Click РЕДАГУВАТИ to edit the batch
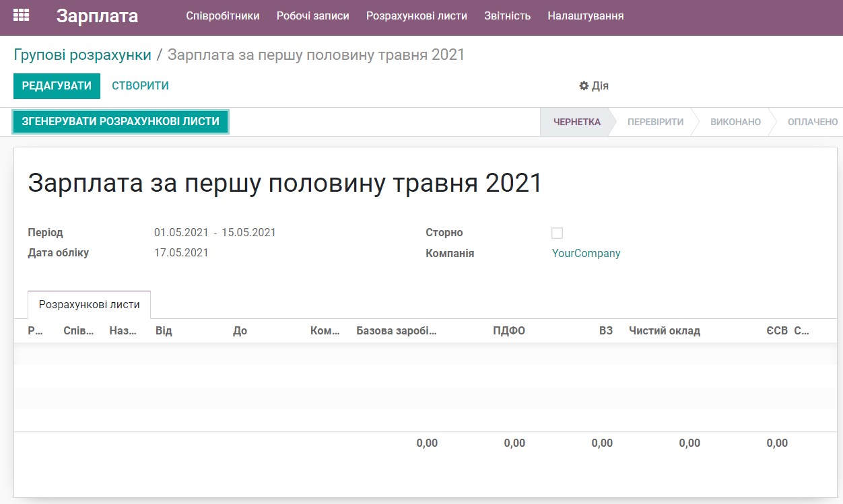This screenshot has width=843, height=504. [57, 85]
